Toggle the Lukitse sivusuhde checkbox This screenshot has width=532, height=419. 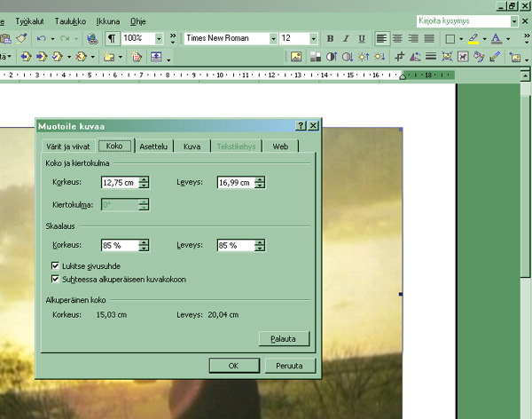click(x=56, y=265)
